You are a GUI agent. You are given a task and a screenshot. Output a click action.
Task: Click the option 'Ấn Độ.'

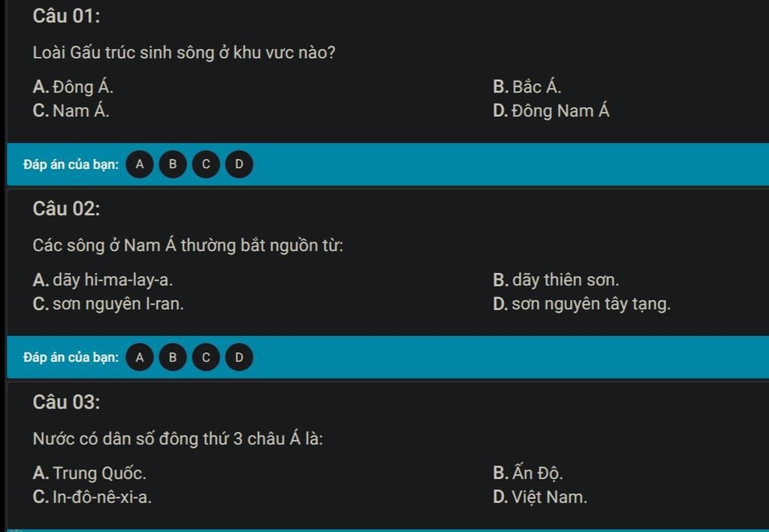(538, 473)
